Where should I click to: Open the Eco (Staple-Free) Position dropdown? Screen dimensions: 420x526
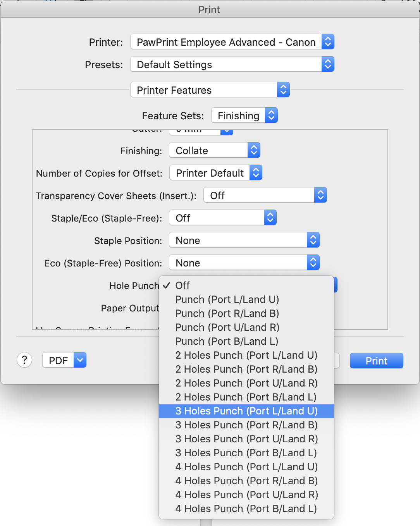tap(244, 263)
